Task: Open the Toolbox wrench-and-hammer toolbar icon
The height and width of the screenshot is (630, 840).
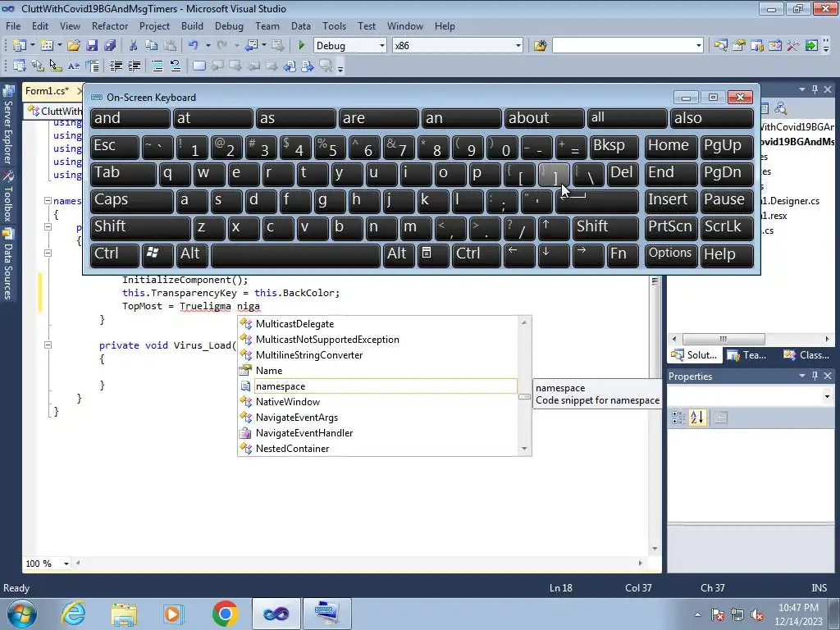Action: (x=793, y=46)
